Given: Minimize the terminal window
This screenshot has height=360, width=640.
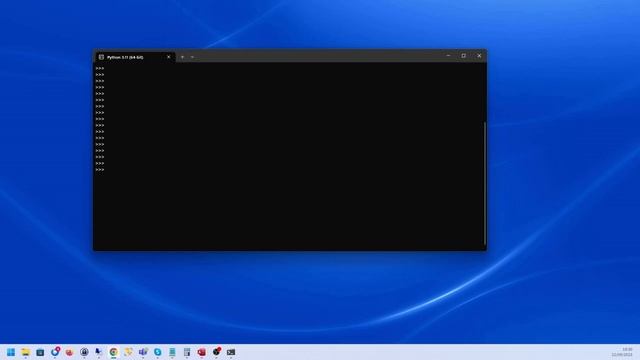Looking at the screenshot, I should coord(448,56).
